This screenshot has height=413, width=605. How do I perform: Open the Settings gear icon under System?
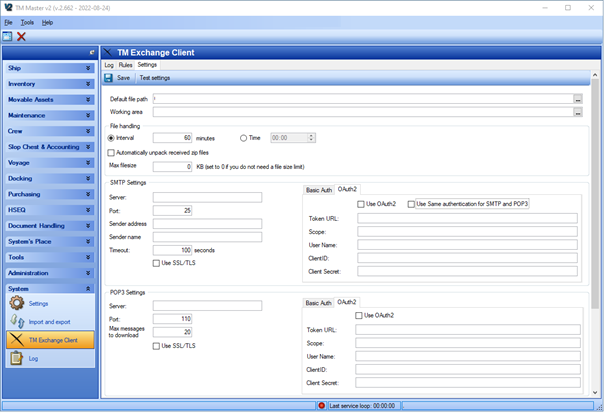point(17,303)
